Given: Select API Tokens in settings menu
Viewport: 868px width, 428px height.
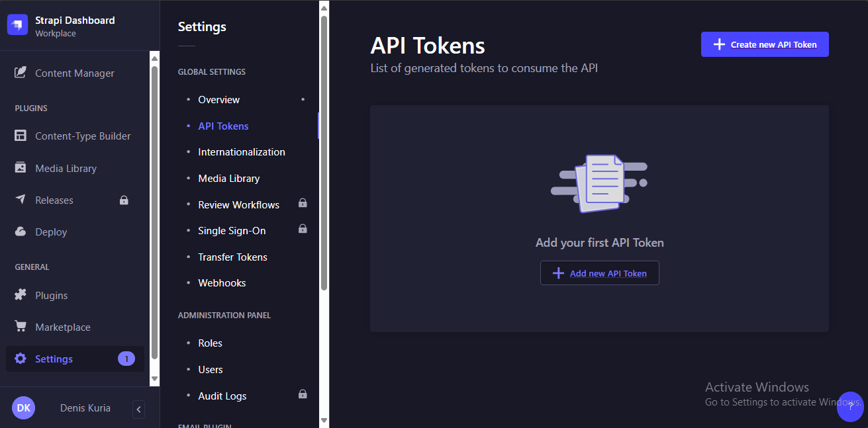Looking at the screenshot, I should point(223,126).
